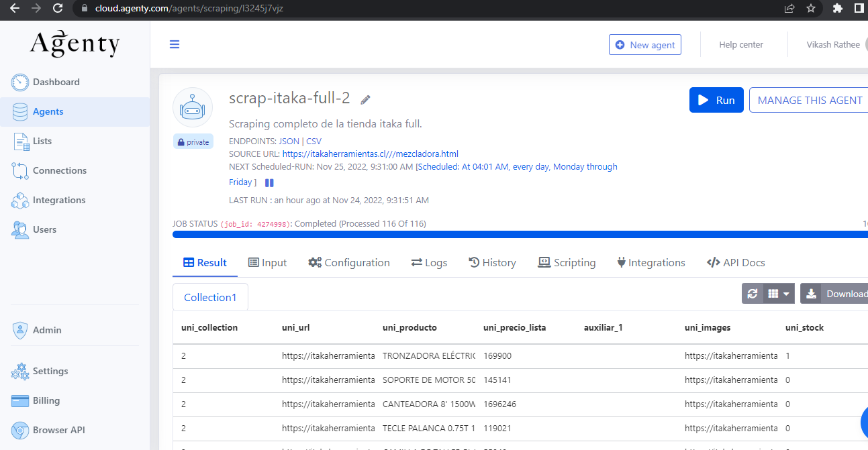Open the table columns view dropdown
Image resolution: width=868 pixels, height=450 pixels.
tap(779, 294)
